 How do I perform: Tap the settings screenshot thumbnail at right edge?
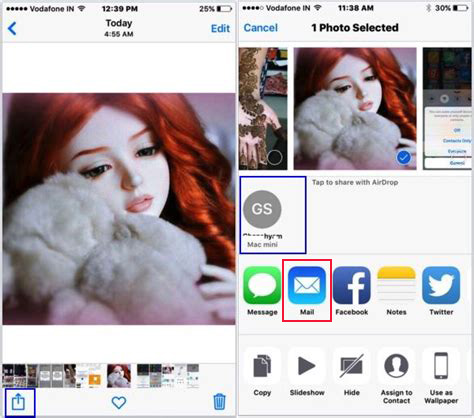click(448, 109)
